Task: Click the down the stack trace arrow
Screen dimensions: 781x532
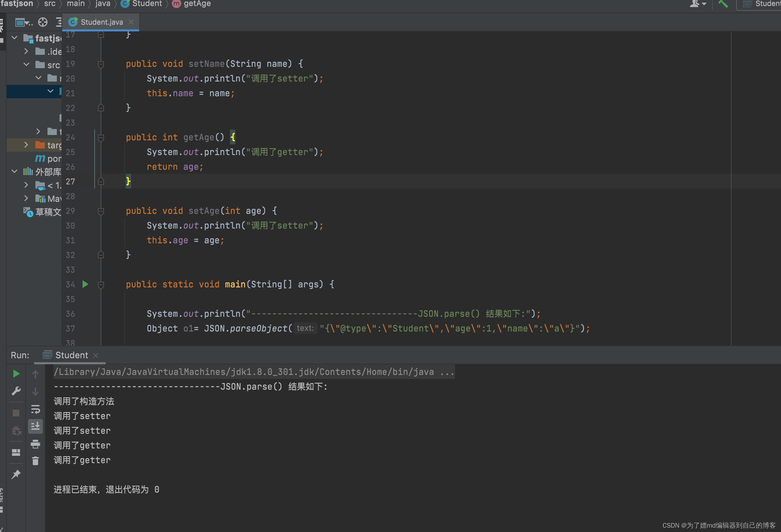Action: click(x=35, y=391)
